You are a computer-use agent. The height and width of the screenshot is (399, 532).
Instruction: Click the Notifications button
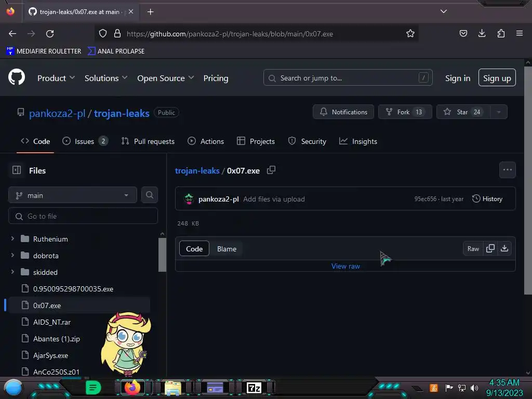click(x=343, y=112)
